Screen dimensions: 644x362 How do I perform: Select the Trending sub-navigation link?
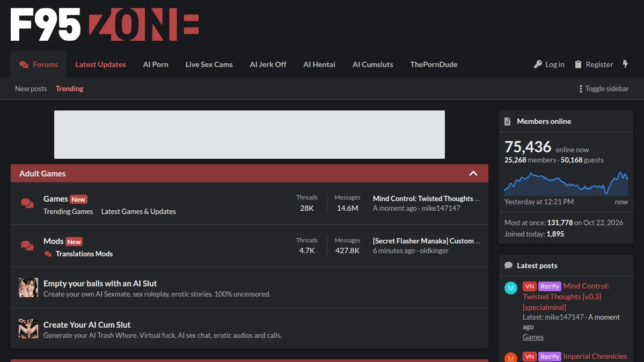pyautogui.click(x=70, y=89)
